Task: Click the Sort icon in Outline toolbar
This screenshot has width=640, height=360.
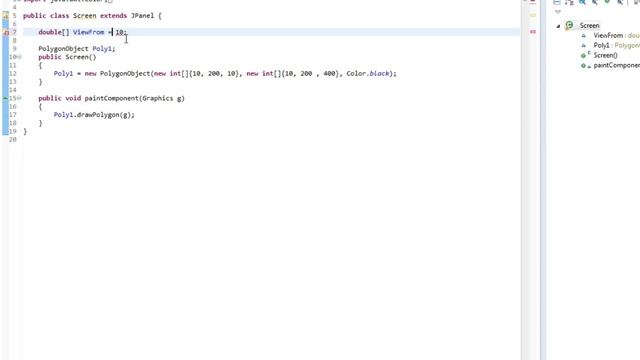Action: click(x=569, y=2)
